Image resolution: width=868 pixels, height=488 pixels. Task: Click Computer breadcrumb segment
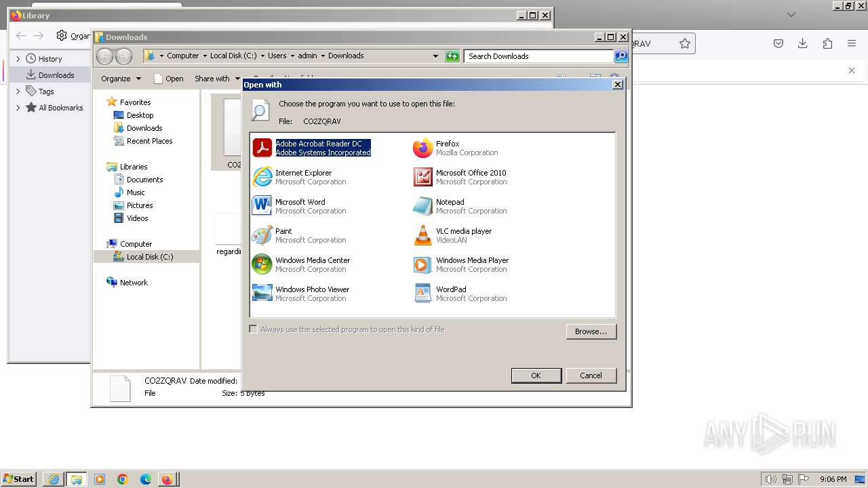click(x=182, y=56)
